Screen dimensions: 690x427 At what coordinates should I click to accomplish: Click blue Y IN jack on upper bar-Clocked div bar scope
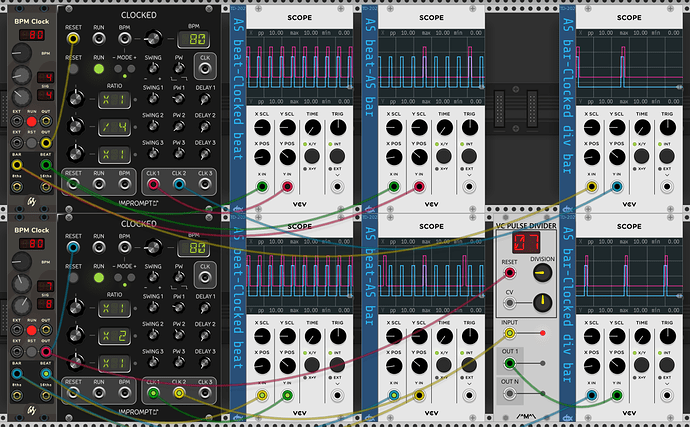click(x=617, y=187)
